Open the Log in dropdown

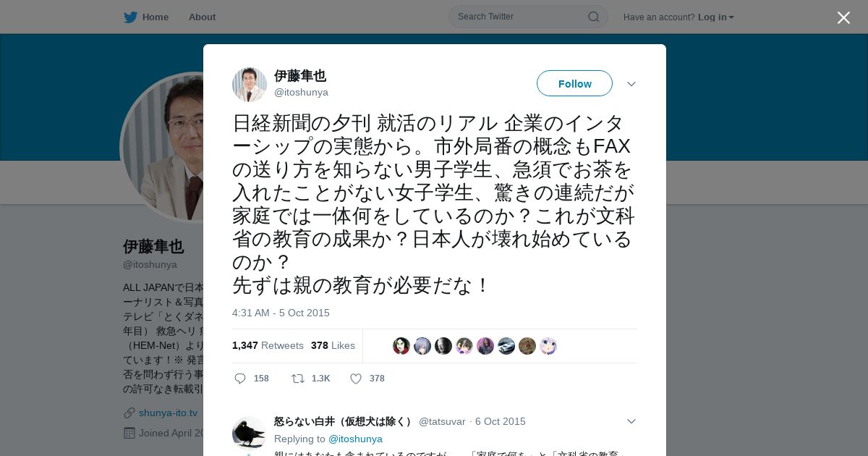[x=716, y=17]
